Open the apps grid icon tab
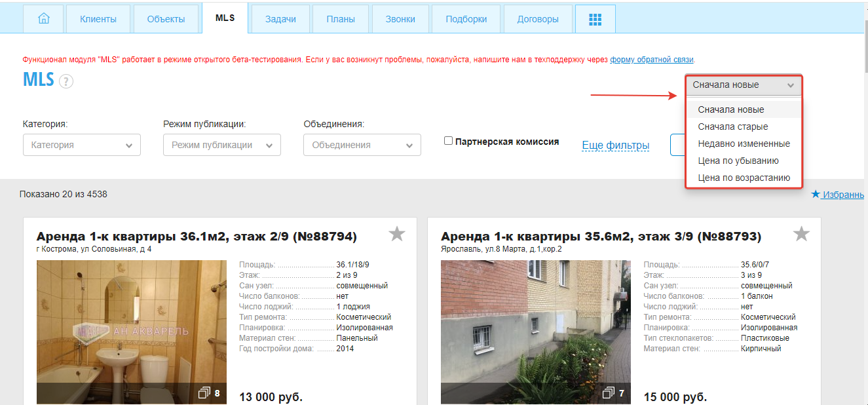The image size is (868, 405). pyautogui.click(x=595, y=19)
